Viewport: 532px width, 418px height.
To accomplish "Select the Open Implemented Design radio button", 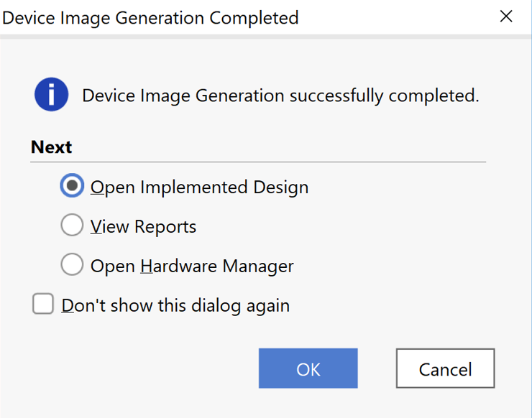I will pyautogui.click(x=72, y=187).
